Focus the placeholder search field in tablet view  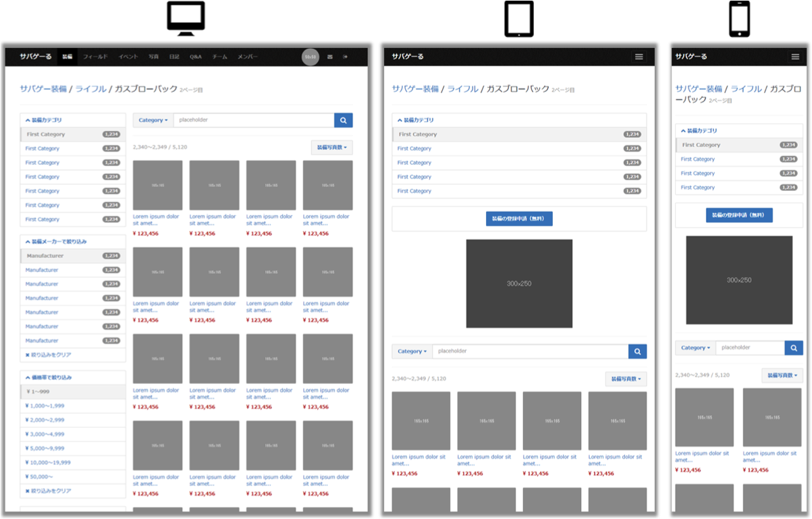pos(531,352)
